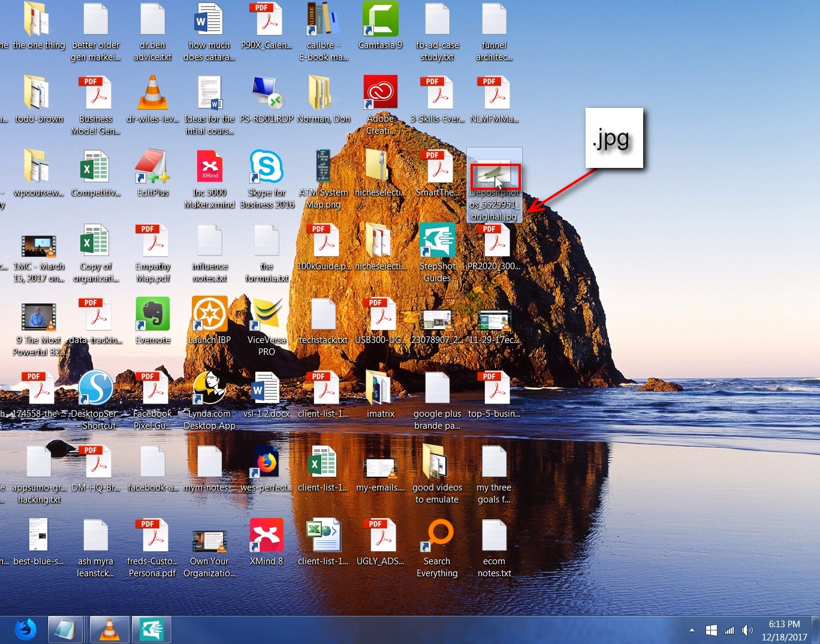The height and width of the screenshot is (644, 820).
Task: Select the Evernote desktop icon
Action: click(x=153, y=315)
